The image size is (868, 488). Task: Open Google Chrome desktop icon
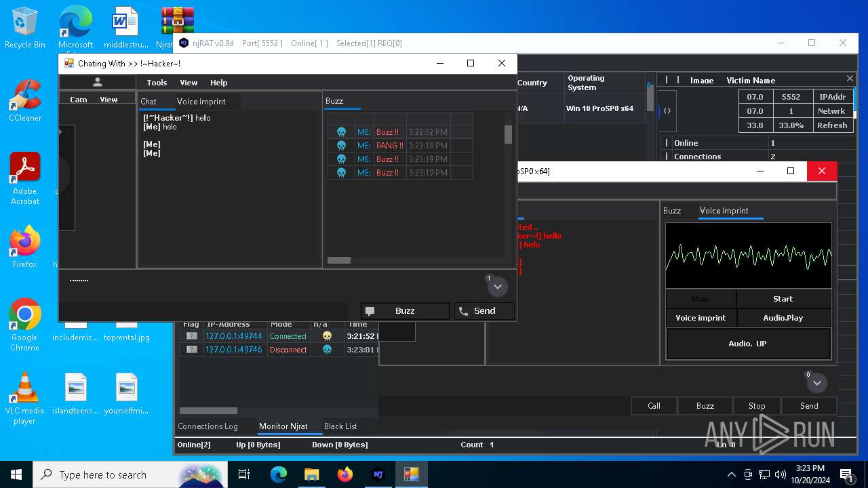(25, 325)
